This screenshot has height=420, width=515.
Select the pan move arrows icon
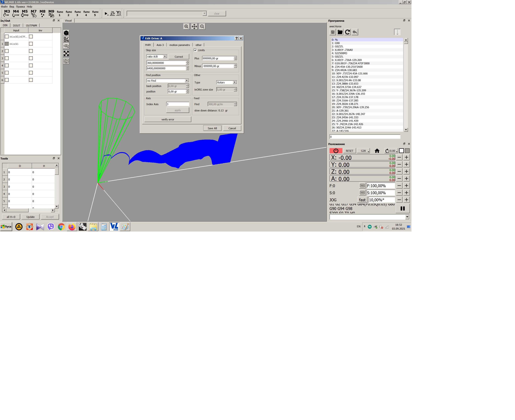(194, 26)
